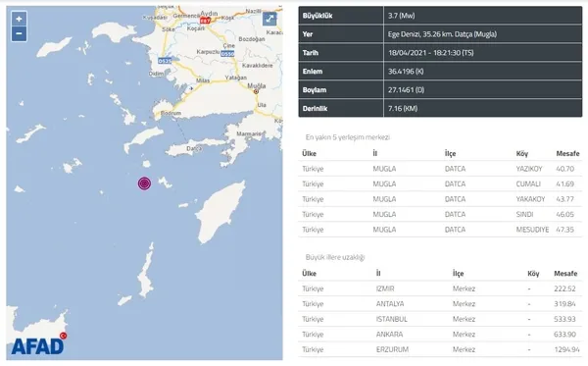Click the airport icon near Milas
This screenshot has width=588, height=366.
[191, 88]
